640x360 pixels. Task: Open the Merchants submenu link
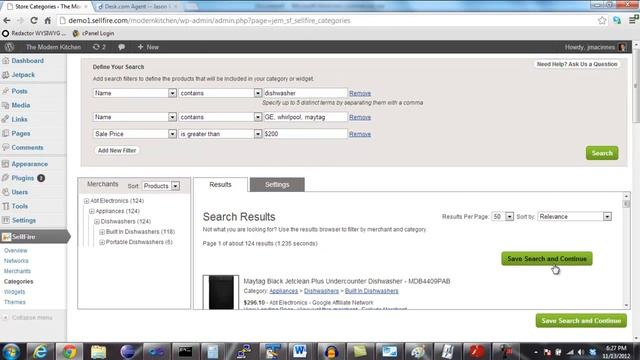[x=17, y=271]
